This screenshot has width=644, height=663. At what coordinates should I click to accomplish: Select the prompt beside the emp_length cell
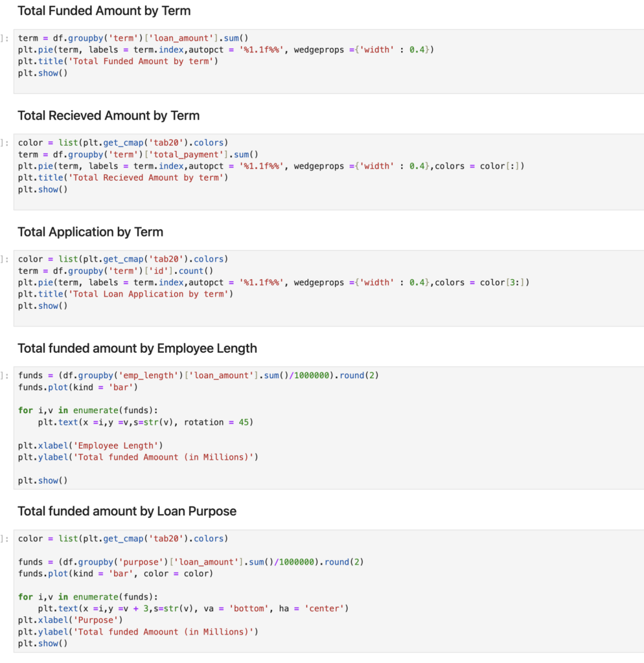tap(5, 376)
